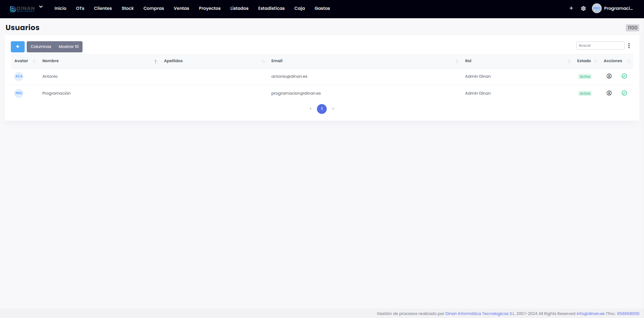This screenshot has height=318, width=644.
Task: Open the Columnas column selector
Action: pos(41,47)
